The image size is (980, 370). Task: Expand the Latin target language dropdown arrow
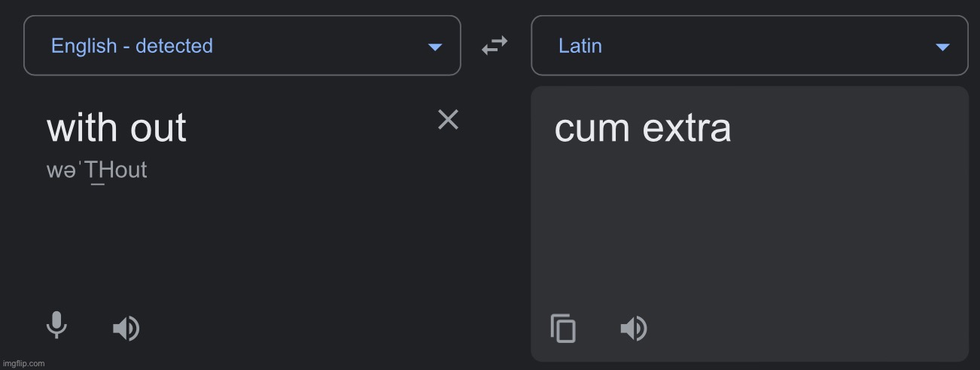(x=942, y=47)
